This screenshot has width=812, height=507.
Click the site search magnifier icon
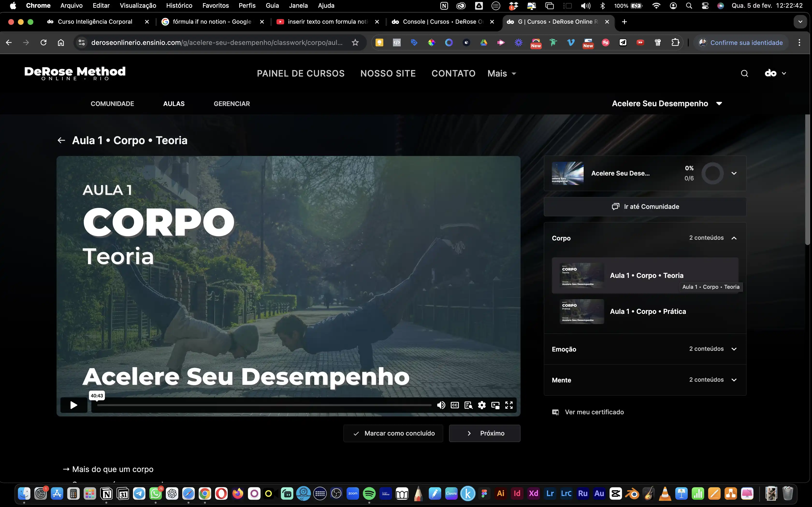coord(744,73)
